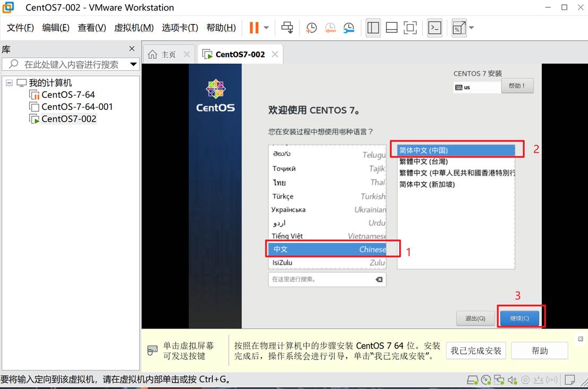
Task: Close the 库 library panel
Action: coord(132,49)
